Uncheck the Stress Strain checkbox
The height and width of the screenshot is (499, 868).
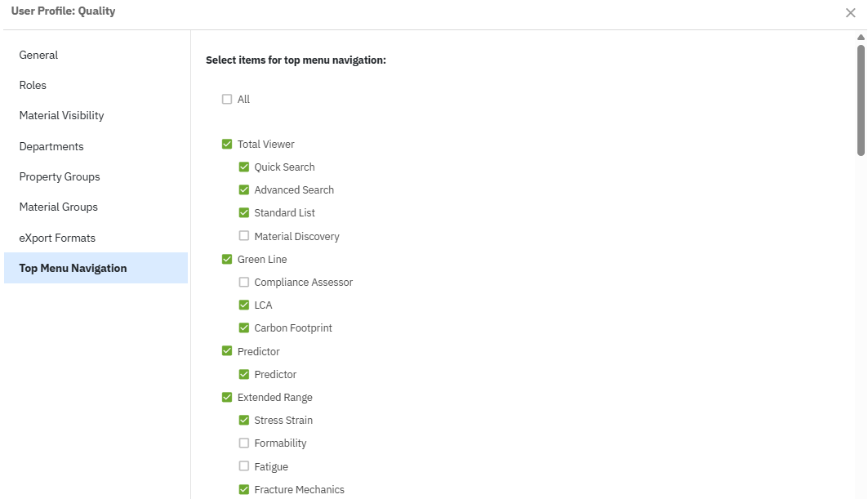click(244, 421)
